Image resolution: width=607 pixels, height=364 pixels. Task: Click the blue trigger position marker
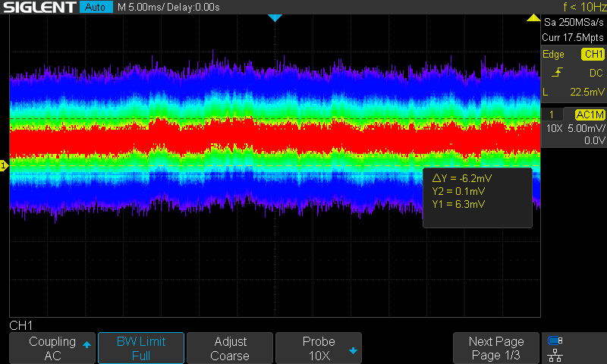pyautogui.click(x=275, y=17)
